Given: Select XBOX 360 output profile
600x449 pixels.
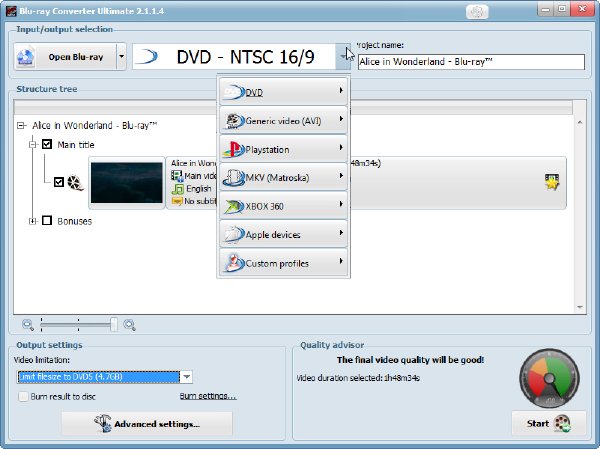Looking at the screenshot, I should click(x=284, y=206).
